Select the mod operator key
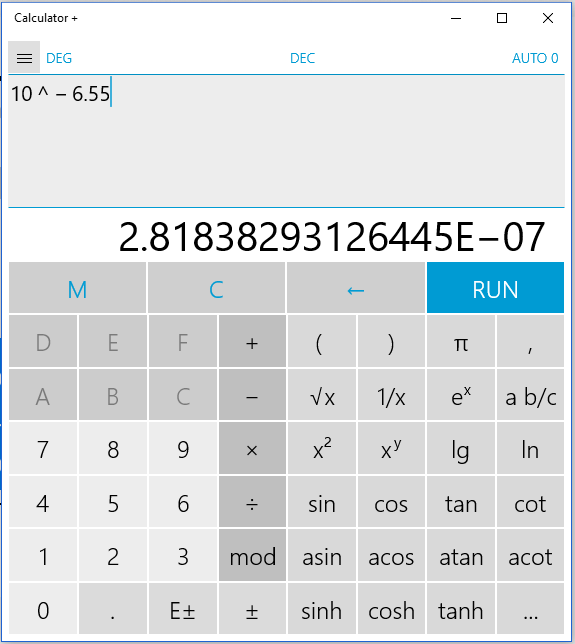Screen dimensions: 575x644 252,555
